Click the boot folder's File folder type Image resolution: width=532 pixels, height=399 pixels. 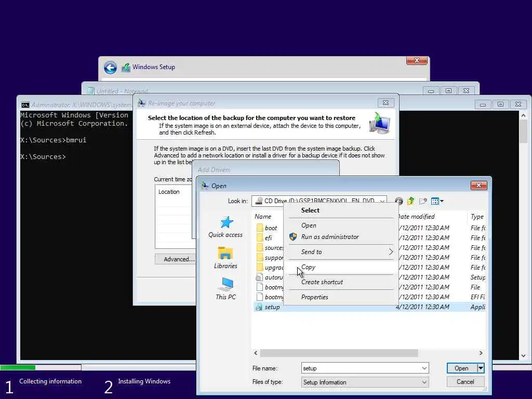478,228
